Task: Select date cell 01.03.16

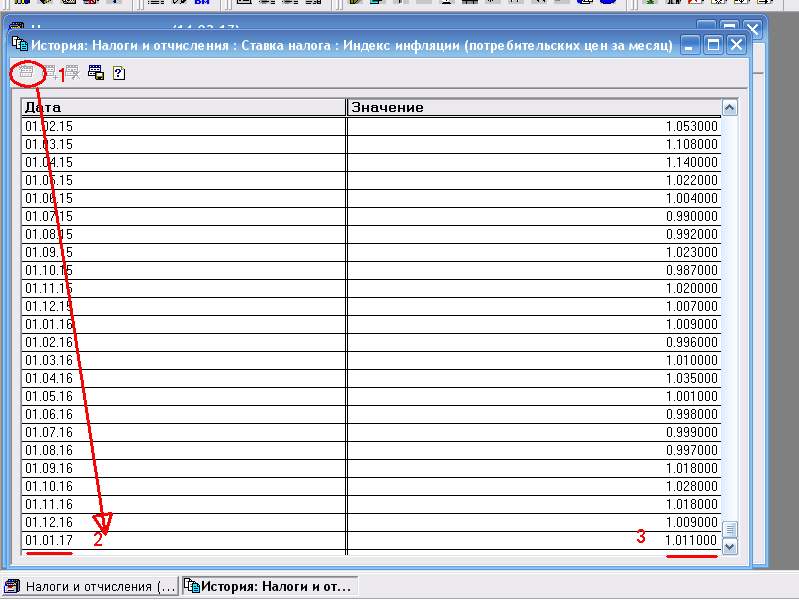Action: [183, 360]
